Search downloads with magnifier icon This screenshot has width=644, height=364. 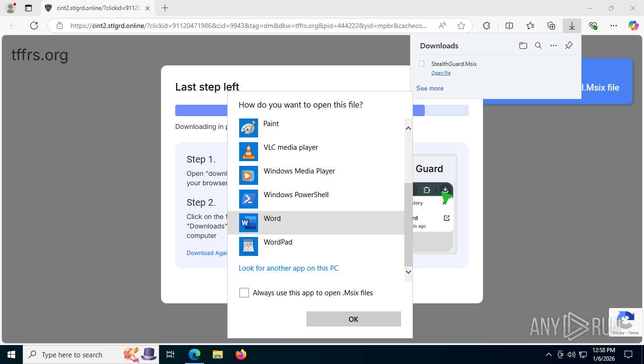pos(538,45)
